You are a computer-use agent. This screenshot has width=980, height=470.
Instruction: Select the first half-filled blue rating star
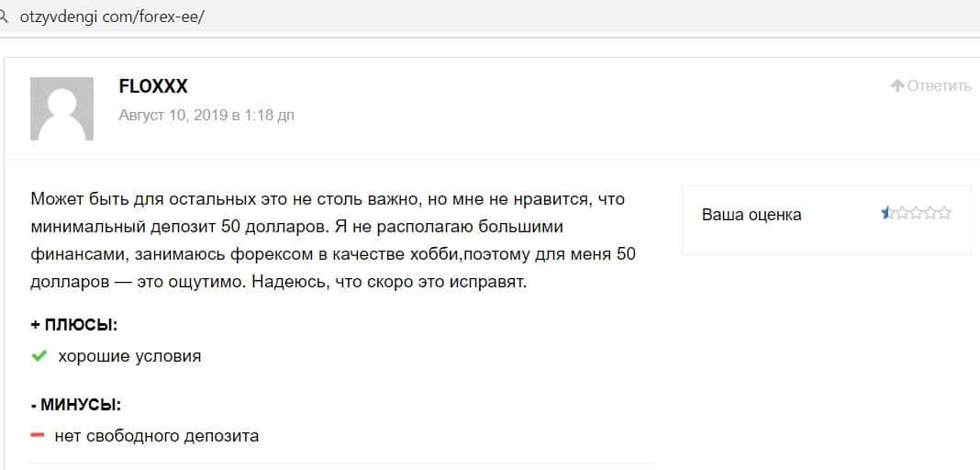click(886, 214)
